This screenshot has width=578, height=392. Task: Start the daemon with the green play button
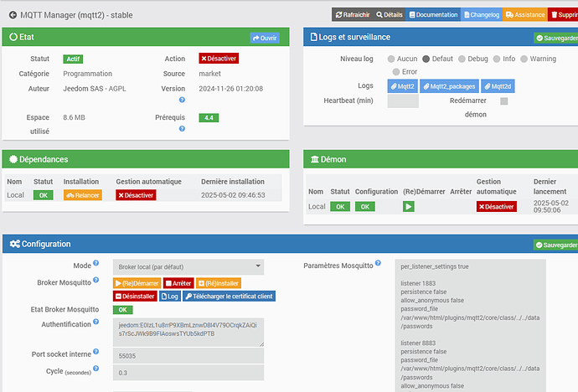(409, 207)
